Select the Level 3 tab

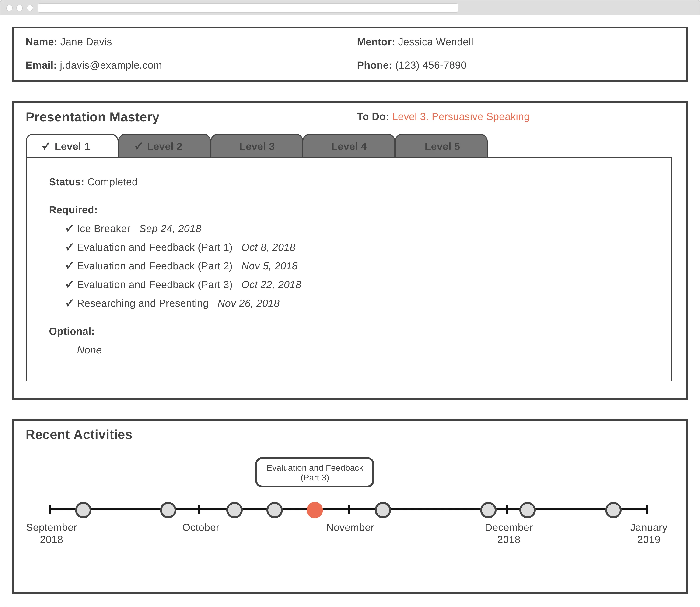[x=257, y=146]
